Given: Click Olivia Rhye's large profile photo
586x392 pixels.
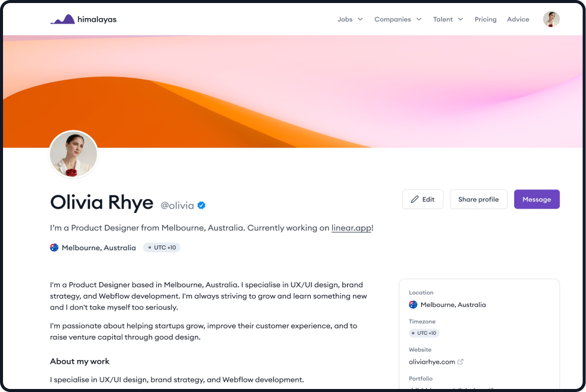Looking at the screenshot, I should click(x=73, y=154).
